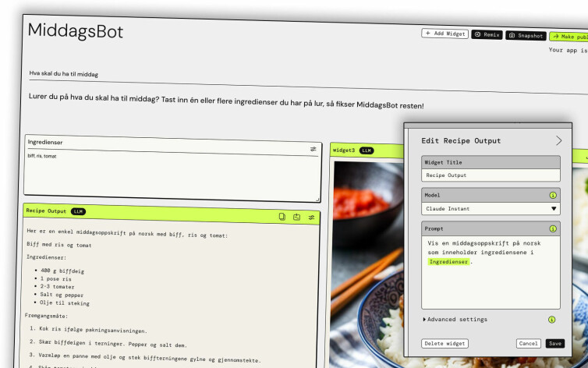Click the LLM badge on Recipe Output

pos(78,211)
